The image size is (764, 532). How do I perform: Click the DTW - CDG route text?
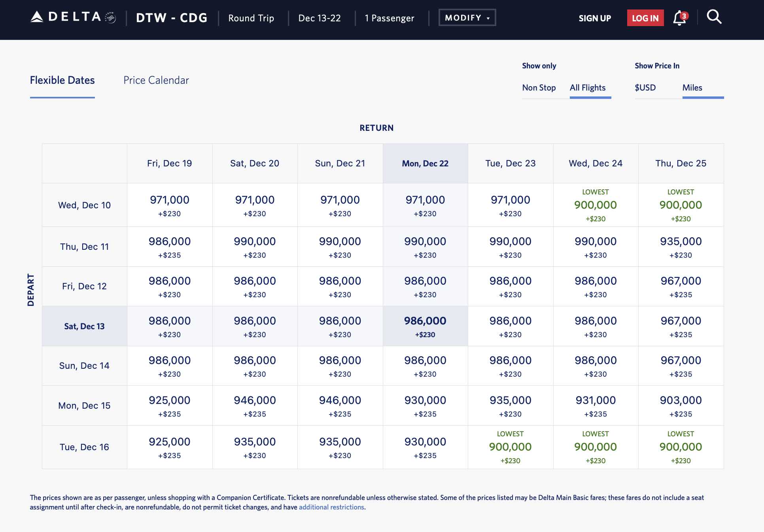[172, 18]
